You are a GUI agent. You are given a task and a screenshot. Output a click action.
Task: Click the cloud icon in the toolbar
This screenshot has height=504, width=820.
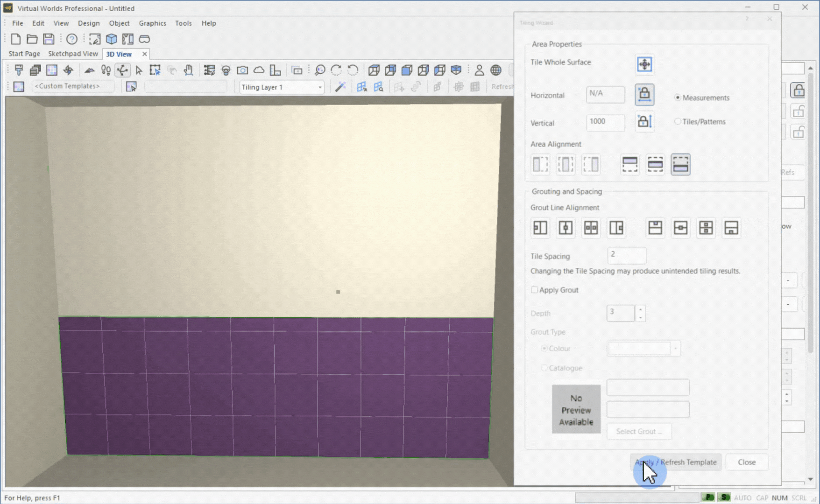[259, 70]
